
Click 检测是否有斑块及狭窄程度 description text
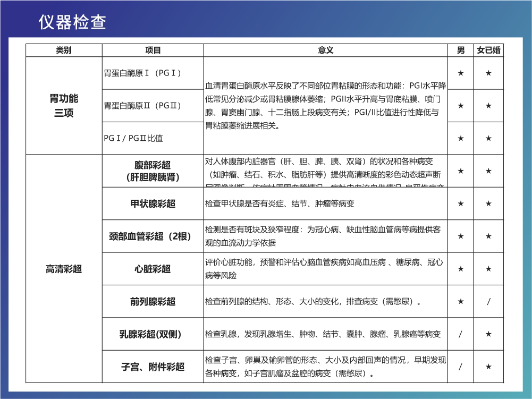(x=323, y=236)
